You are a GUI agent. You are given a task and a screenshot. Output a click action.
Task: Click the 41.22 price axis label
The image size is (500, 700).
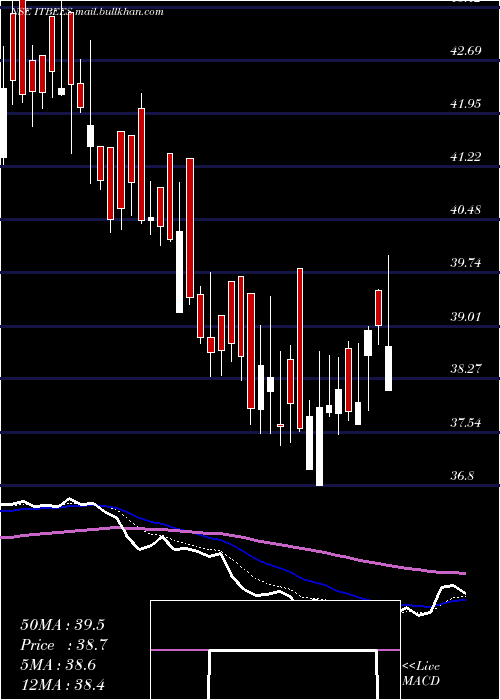pos(466,156)
